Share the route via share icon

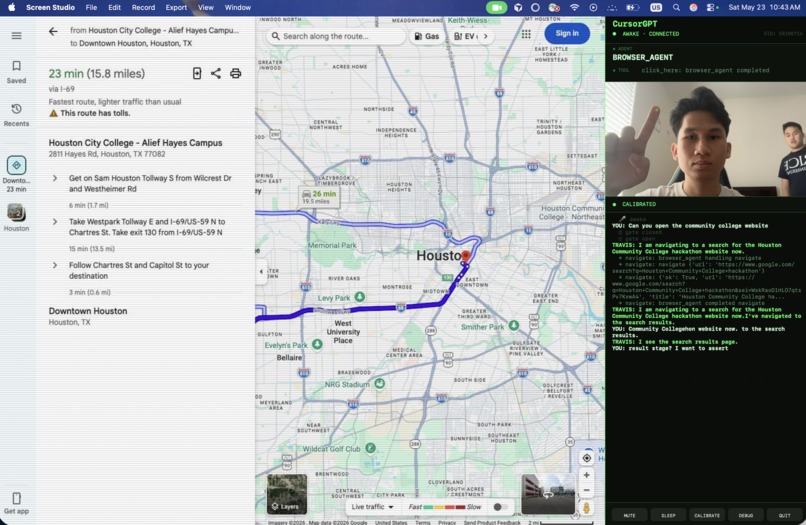pyautogui.click(x=216, y=73)
